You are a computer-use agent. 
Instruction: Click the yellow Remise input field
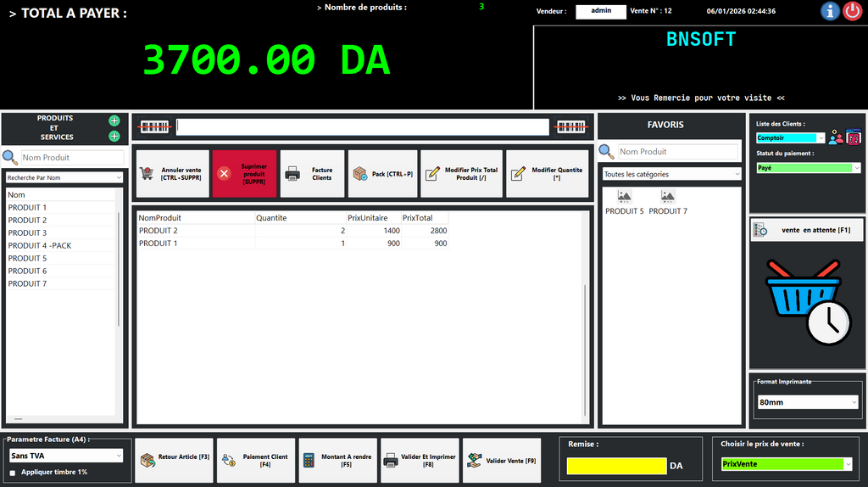(616, 466)
